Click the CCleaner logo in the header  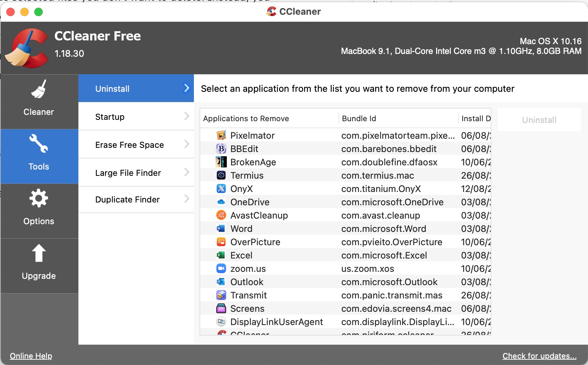[x=27, y=48]
